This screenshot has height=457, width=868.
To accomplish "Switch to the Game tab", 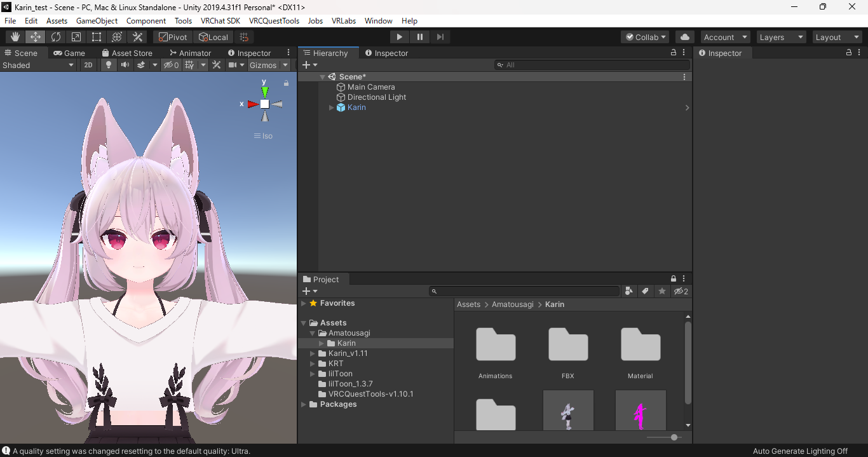I will [x=69, y=53].
